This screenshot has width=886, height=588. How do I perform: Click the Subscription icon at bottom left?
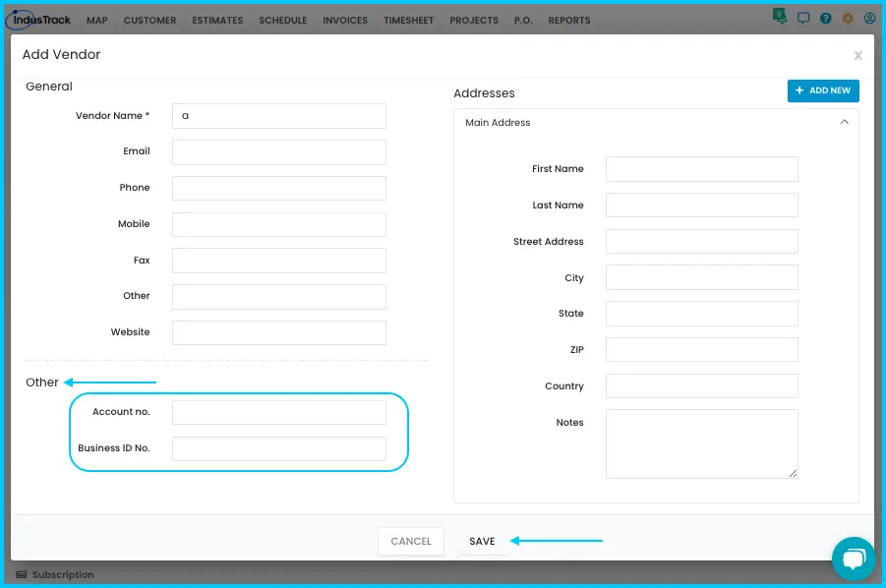pos(22,574)
